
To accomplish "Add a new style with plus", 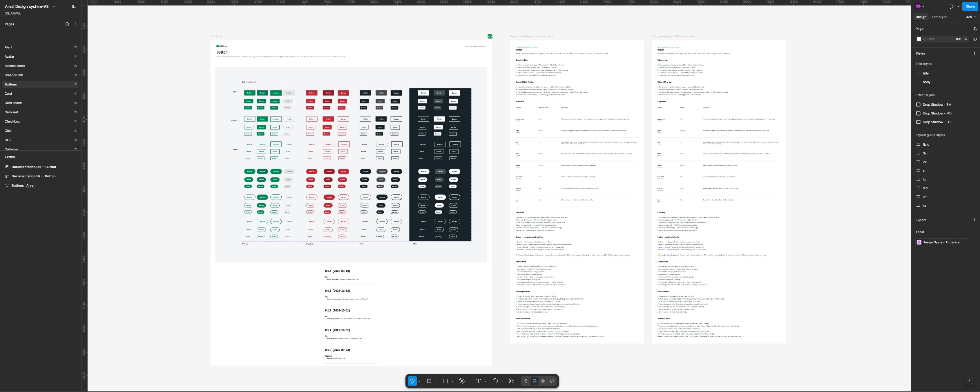I will point(974,53).
